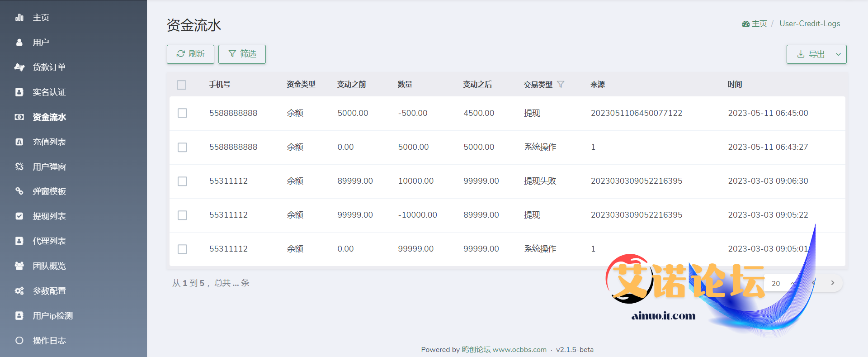This screenshot has height=357, width=868.
Task: Open the 鸥创论坛 footer link
Action: pyautogui.click(x=476, y=350)
